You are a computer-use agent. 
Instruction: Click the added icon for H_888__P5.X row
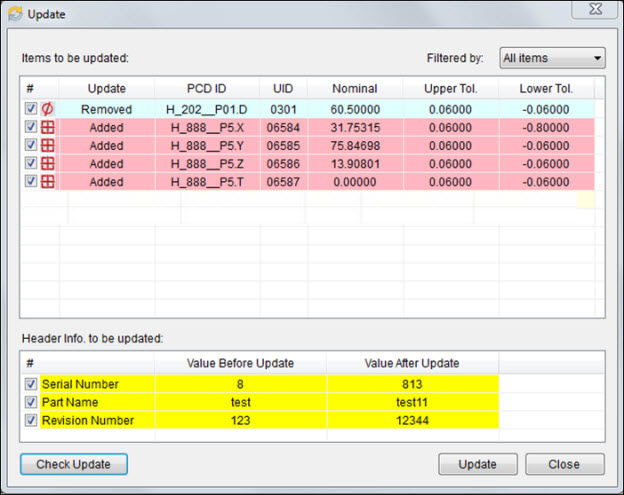[46, 127]
